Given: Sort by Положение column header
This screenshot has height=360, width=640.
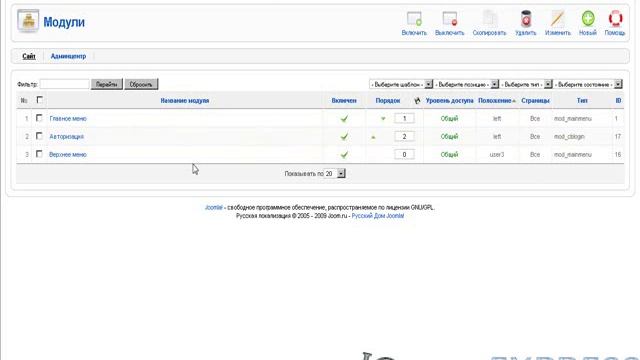Looking at the screenshot, I should (495, 101).
